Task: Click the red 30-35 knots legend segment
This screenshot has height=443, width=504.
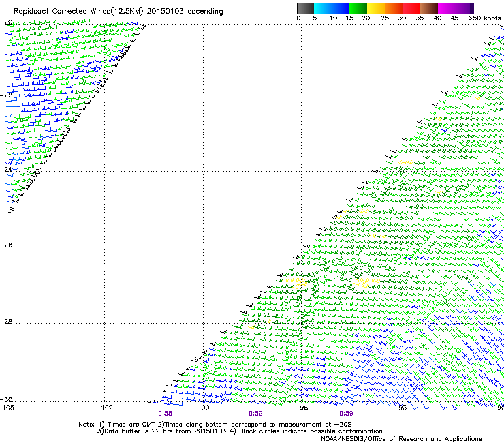Action: point(411,8)
